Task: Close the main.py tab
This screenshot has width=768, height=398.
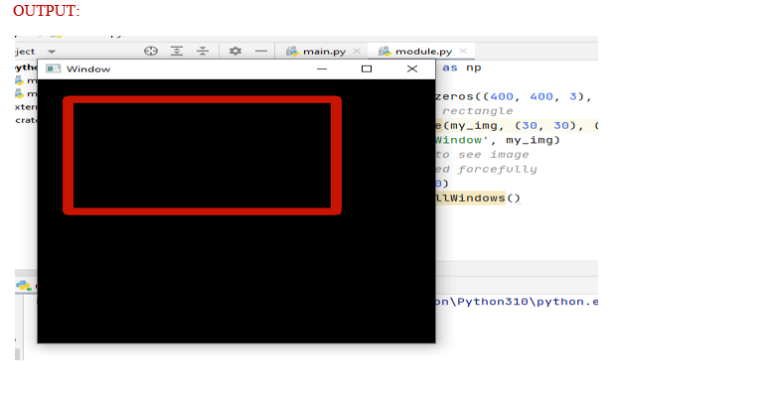Action: pos(357,51)
